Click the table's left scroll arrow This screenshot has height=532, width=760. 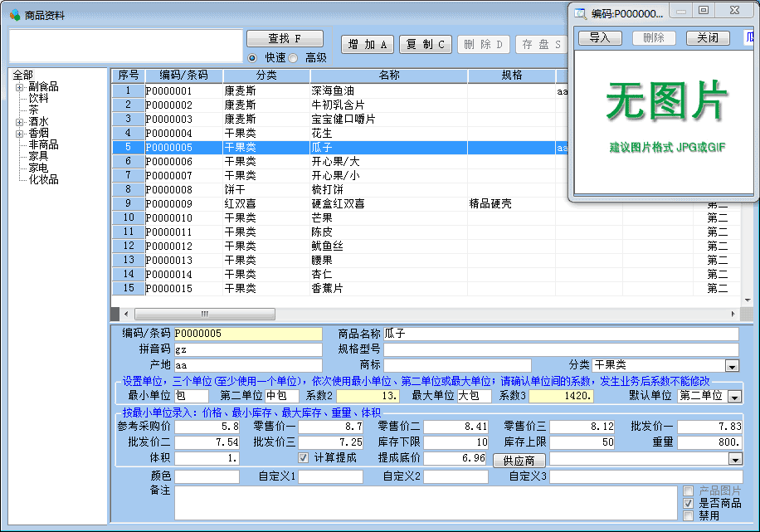point(126,314)
